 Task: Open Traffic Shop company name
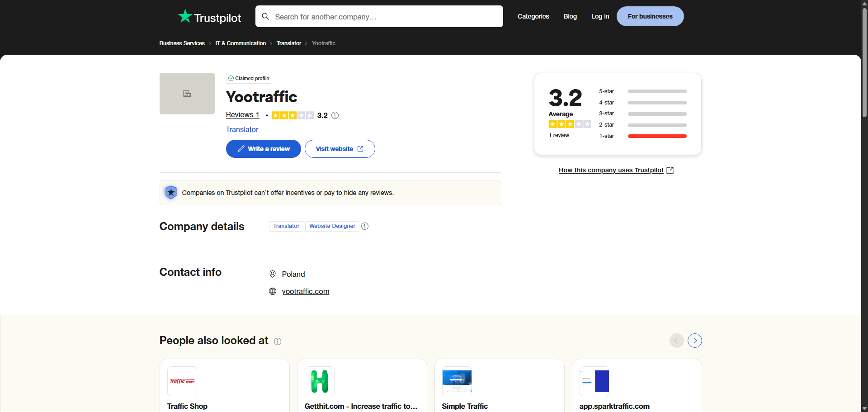click(187, 406)
